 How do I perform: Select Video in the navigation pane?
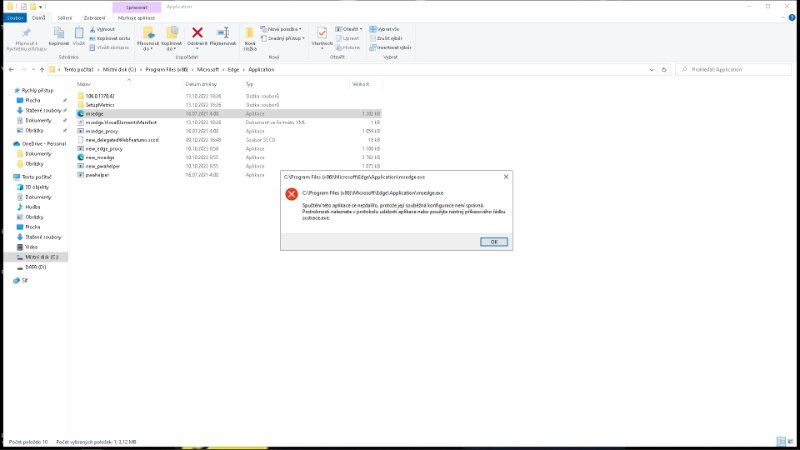click(31, 247)
